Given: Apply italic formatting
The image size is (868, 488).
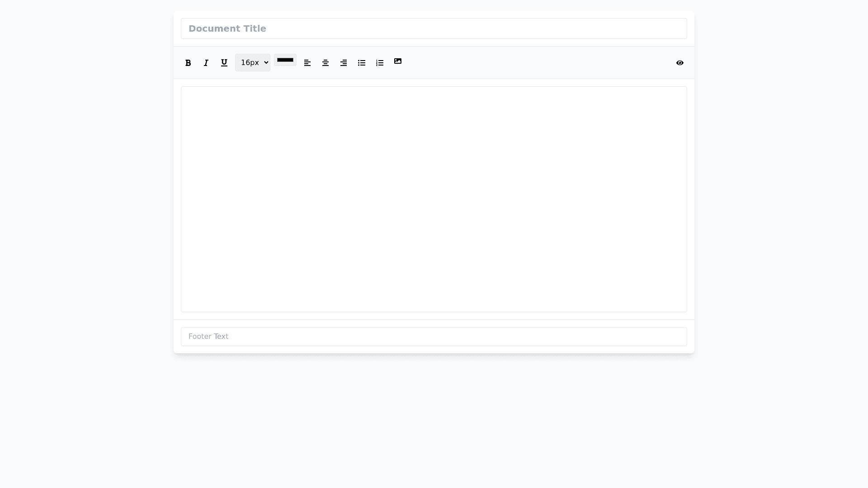Looking at the screenshot, I should [x=206, y=63].
